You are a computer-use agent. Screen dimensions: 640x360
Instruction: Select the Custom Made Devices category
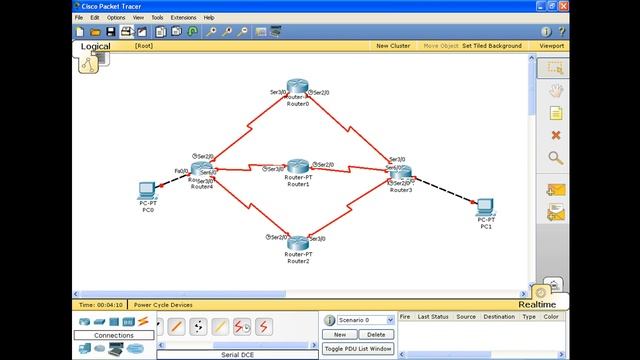[116, 349]
